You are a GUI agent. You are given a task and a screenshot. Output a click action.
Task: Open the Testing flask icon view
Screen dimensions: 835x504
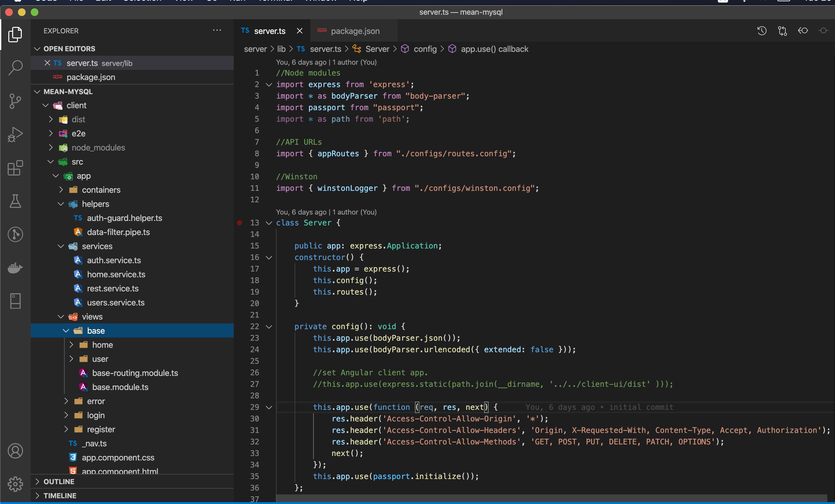15,201
